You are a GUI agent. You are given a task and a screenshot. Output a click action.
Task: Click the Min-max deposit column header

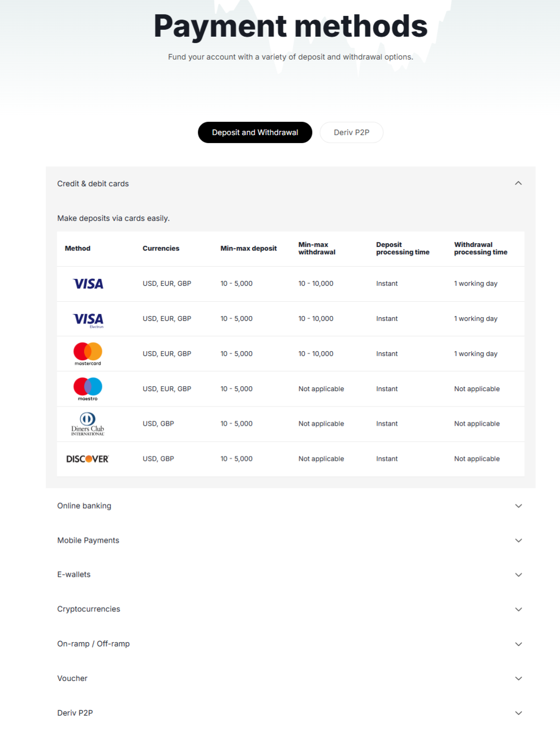pos(248,248)
